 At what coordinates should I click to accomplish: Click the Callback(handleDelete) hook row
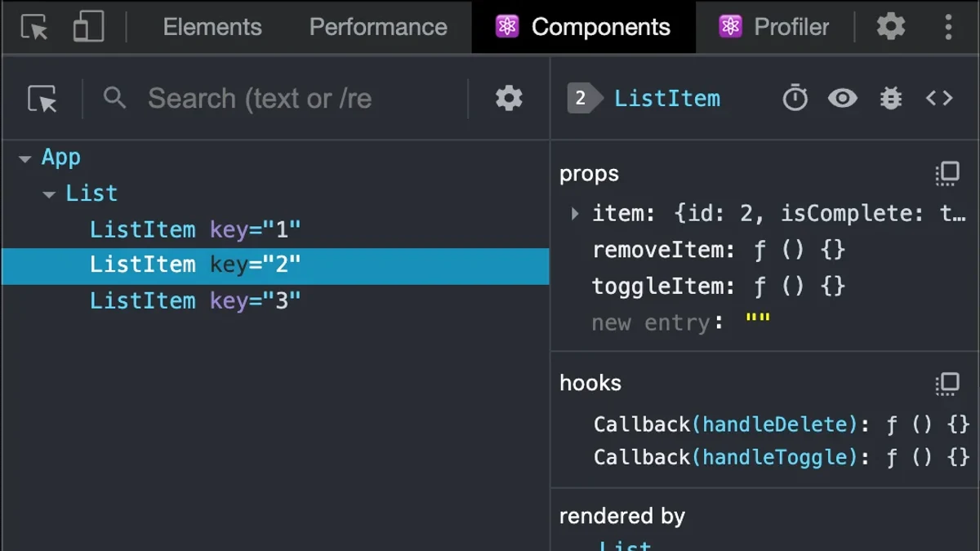coord(782,424)
